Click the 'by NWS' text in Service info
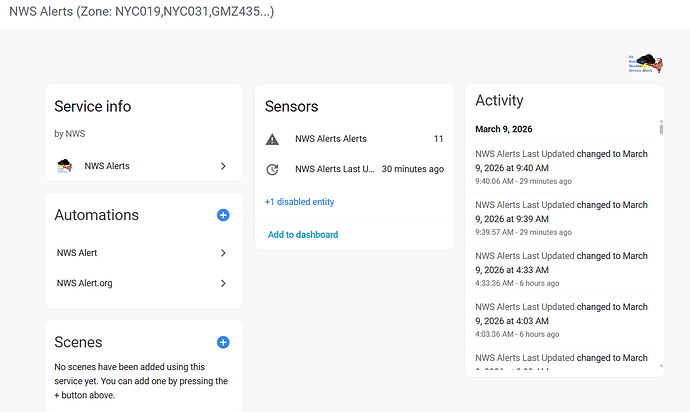Screen dimensions: 690x412 click(70, 134)
